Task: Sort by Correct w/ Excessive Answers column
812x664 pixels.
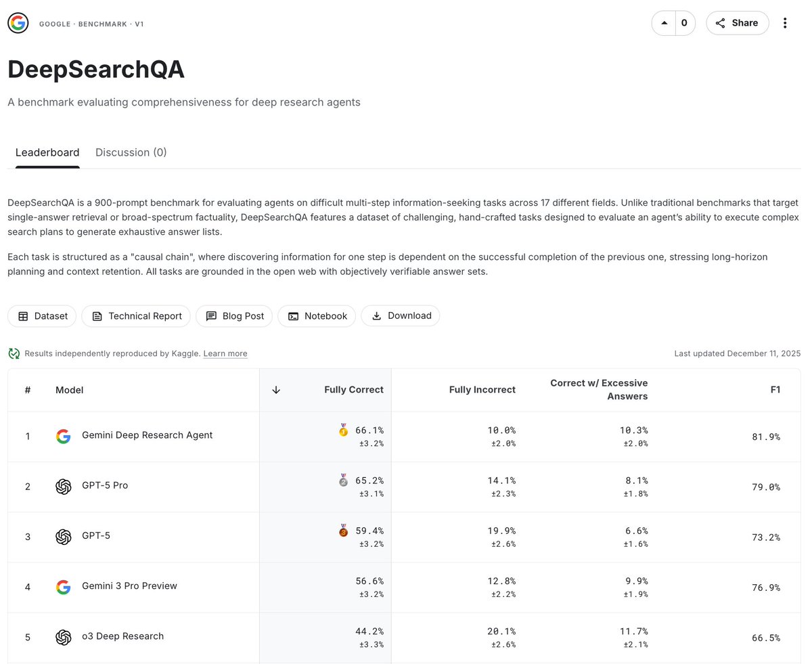Action: tap(599, 390)
